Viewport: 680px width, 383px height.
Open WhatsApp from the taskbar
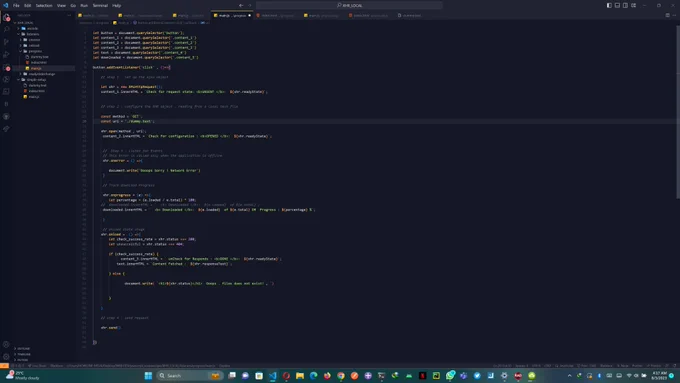coord(450,376)
